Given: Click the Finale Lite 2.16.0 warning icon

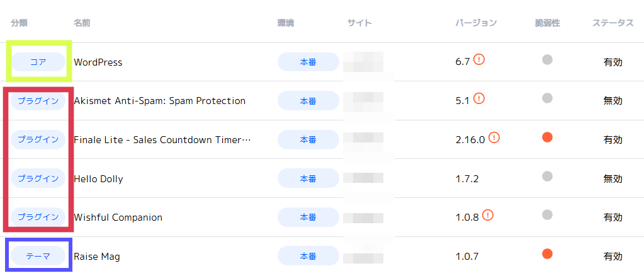Looking at the screenshot, I should (494, 137).
